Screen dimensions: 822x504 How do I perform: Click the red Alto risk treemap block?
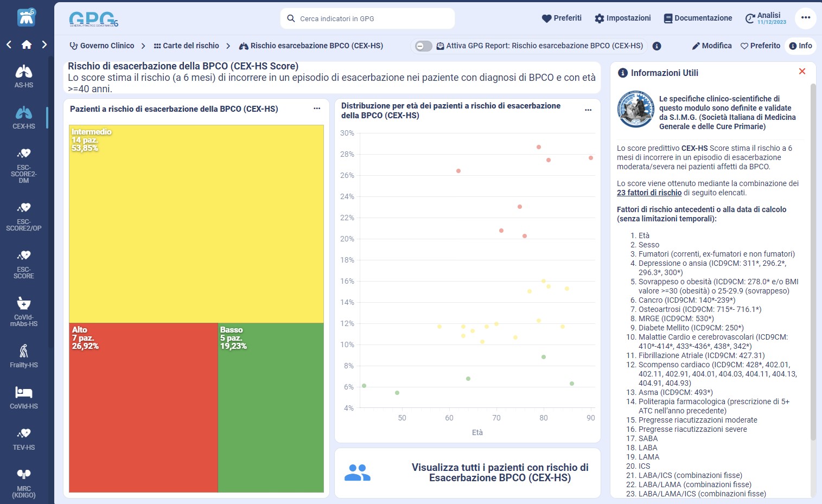coord(143,407)
